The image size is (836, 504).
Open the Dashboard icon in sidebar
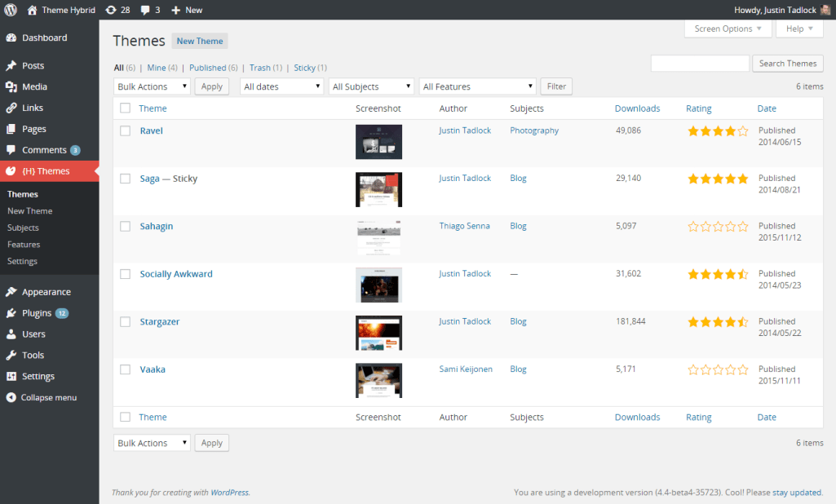click(11, 38)
